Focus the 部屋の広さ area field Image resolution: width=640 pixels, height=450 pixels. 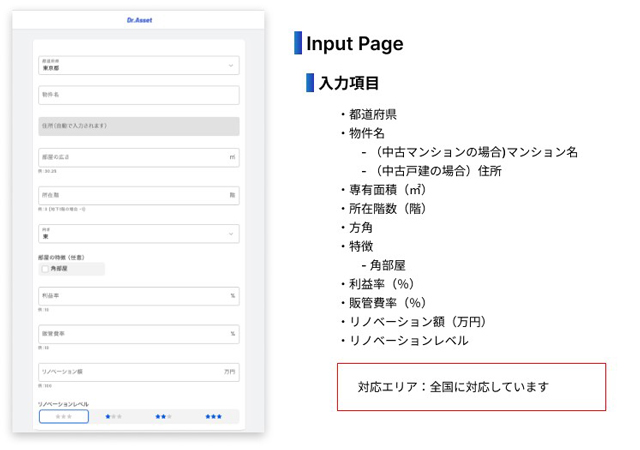139,157
